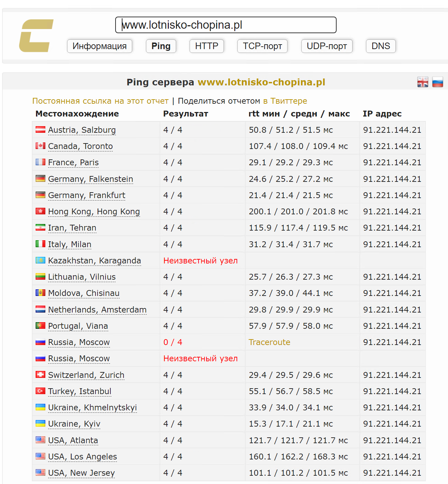Viewport: 448px width, 484px height.
Task: Open permanent link to this report
Action: 100,101
